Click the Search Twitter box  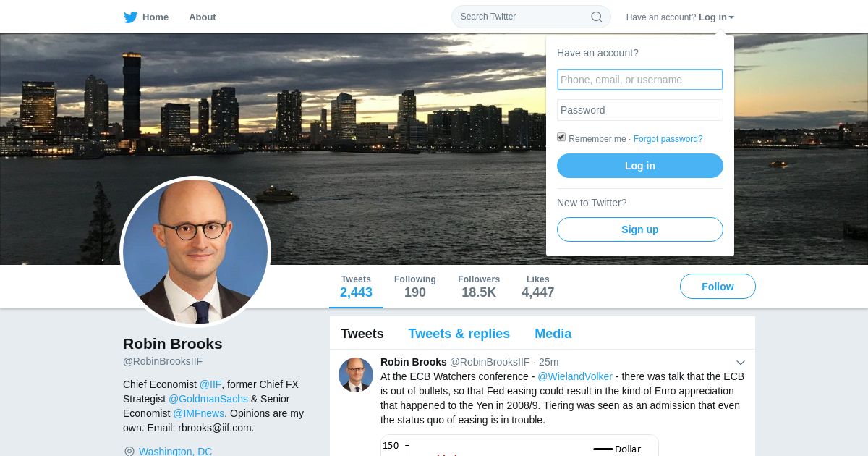point(531,17)
